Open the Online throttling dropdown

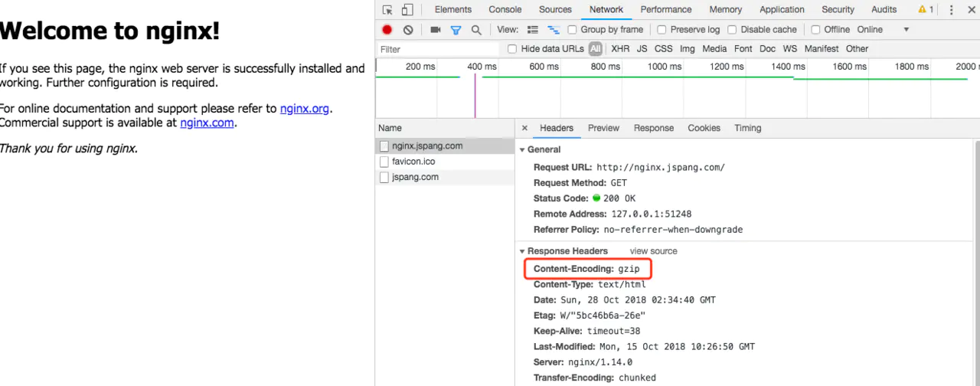[883, 30]
